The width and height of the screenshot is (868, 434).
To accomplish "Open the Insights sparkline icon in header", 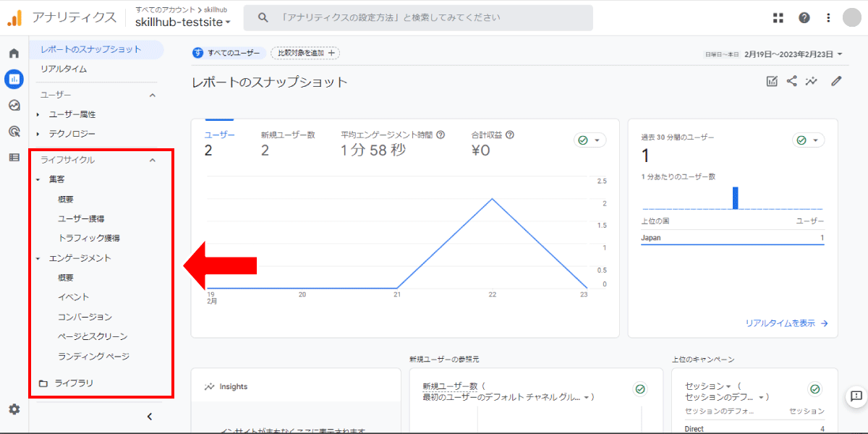I will (812, 81).
